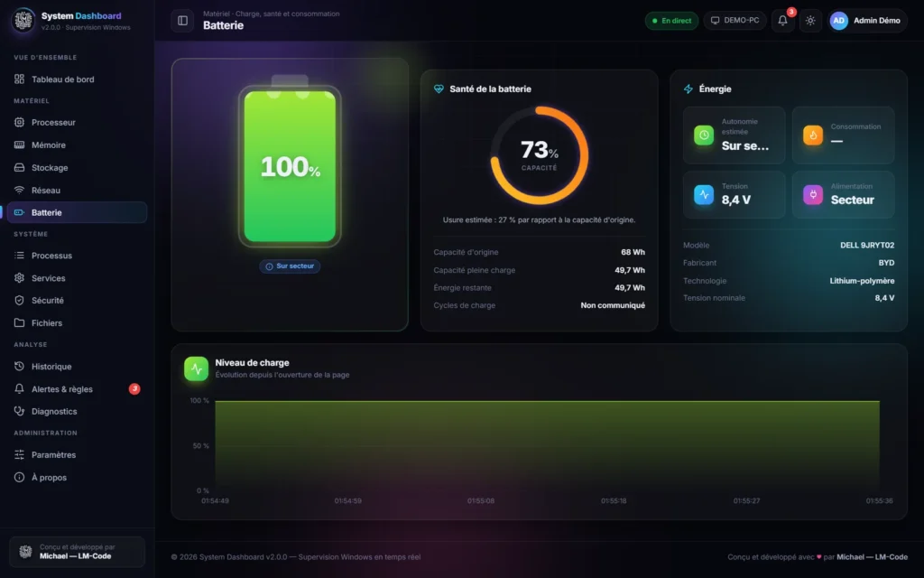Click the Énergie lightning bolt icon
924x578 pixels.
click(x=688, y=89)
